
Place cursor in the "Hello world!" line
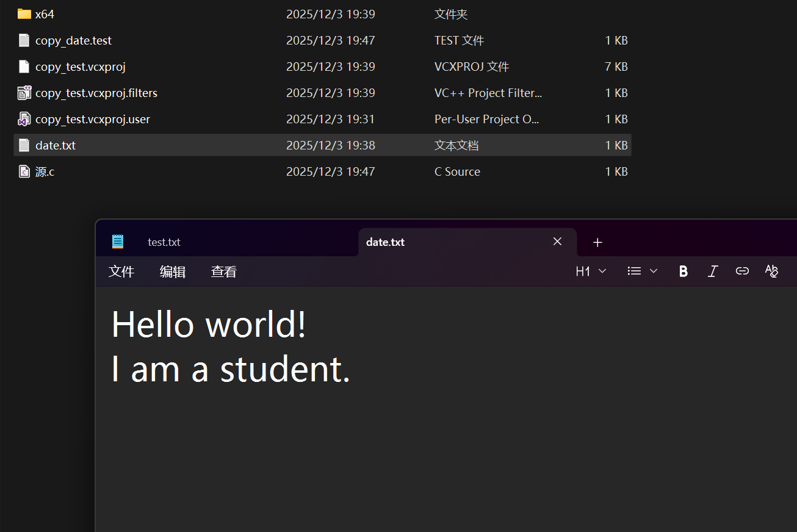[209, 324]
